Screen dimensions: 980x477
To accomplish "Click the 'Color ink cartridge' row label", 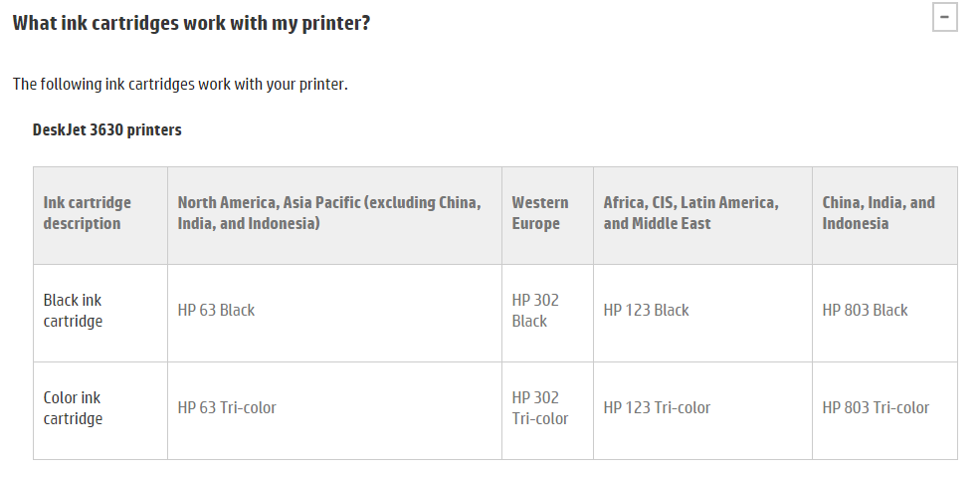I will click(x=73, y=408).
